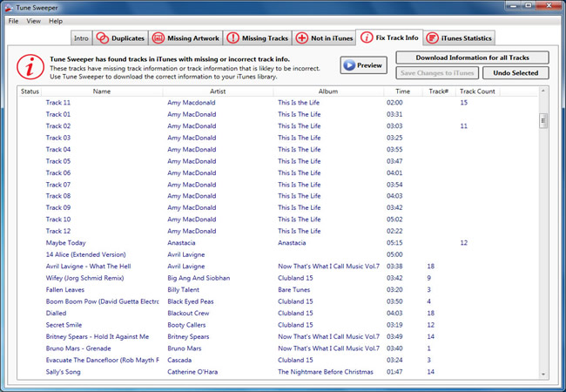Select the Secret Smile track
This screenshot has width=566, height=392.
pos(277,325)
